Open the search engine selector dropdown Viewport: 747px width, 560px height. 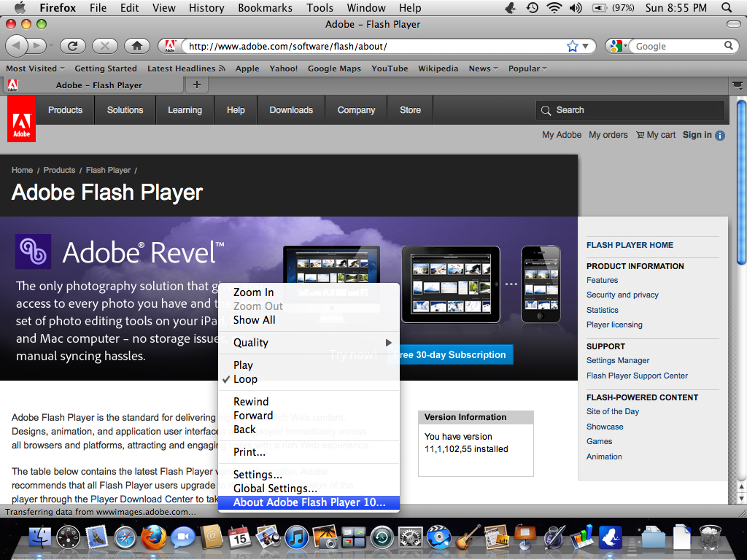(618, 46)
